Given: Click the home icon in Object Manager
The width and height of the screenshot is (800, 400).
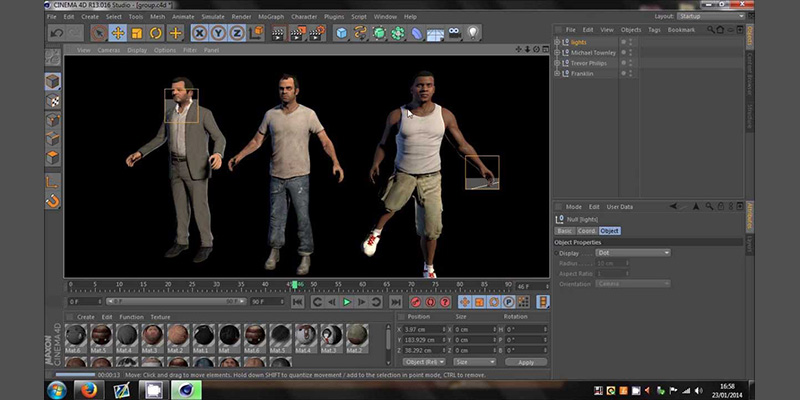Looking at the screenshot, I should point(720,30).
